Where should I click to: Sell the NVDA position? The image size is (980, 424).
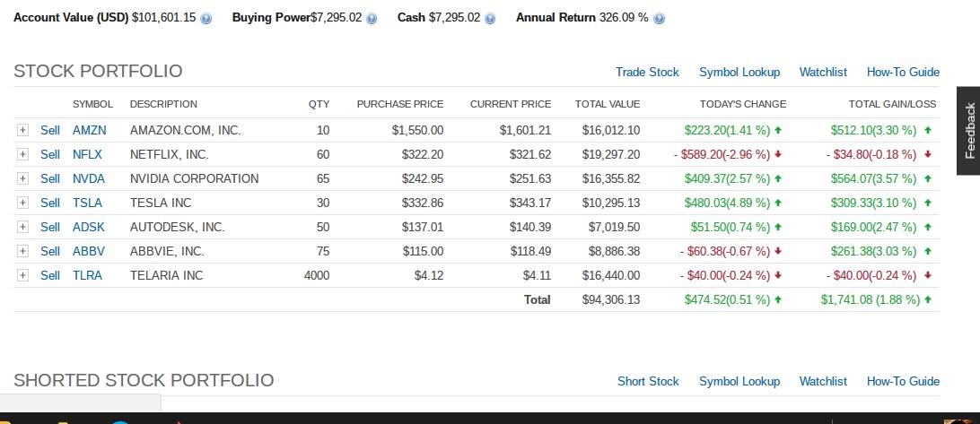point(50,178)
